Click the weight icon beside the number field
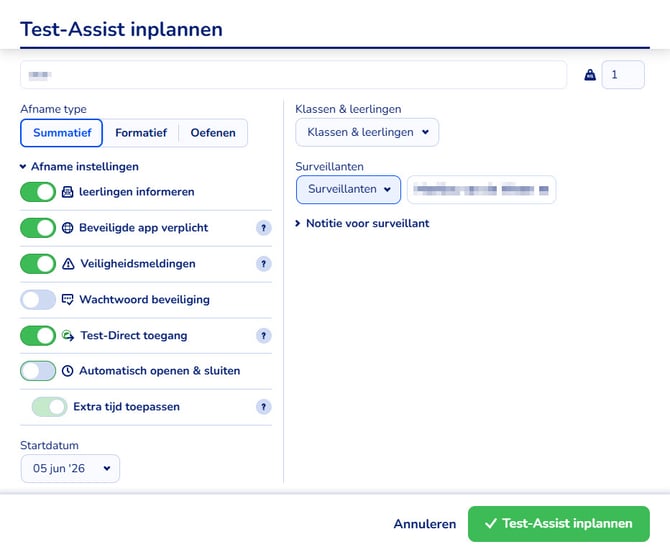This screenshot has width=670, height=552. coord(590,75)
